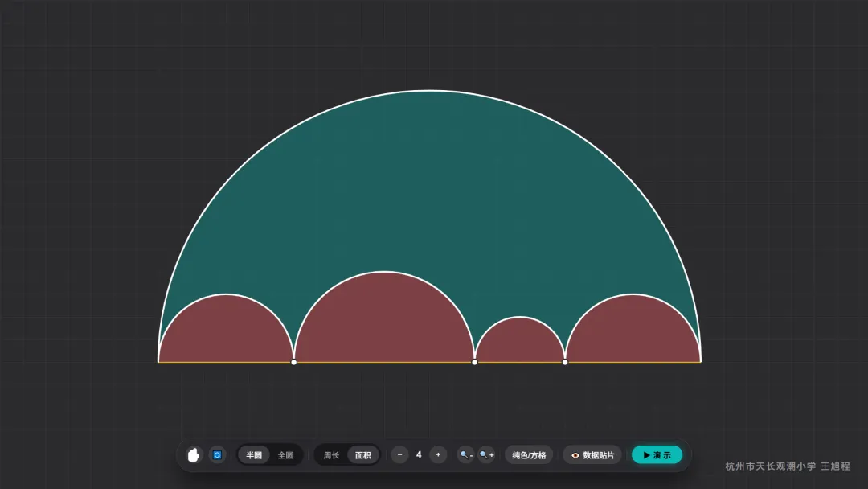The image size is (868, 489).
Task: Click the smallest red inner semicircle
Action: [x=520, y=343]
